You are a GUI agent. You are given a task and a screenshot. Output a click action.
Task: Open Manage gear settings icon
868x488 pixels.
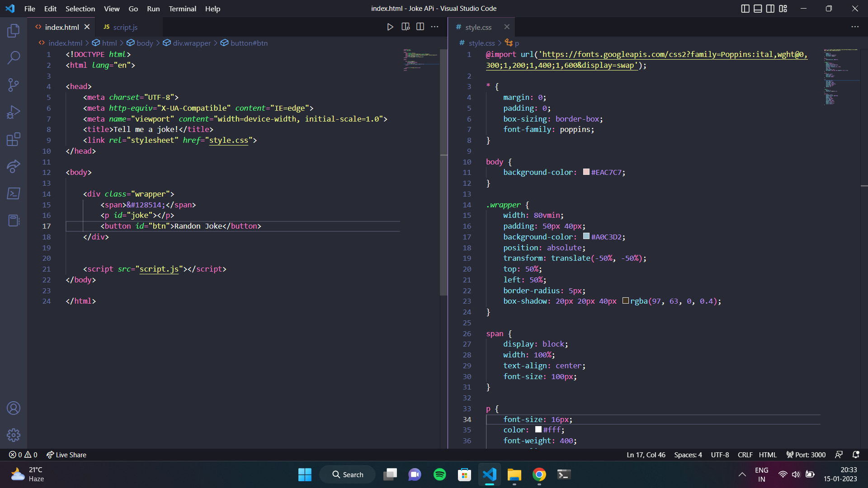click(x=14, y=435)
